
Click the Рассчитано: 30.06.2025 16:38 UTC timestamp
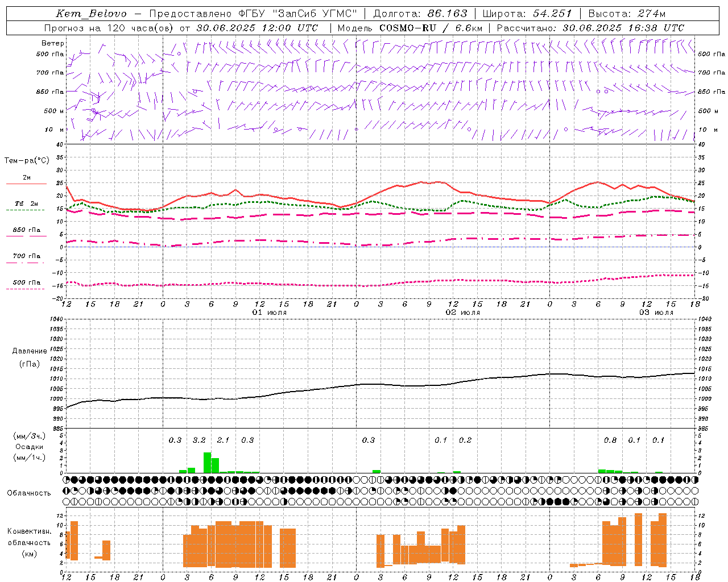(590, 28)
